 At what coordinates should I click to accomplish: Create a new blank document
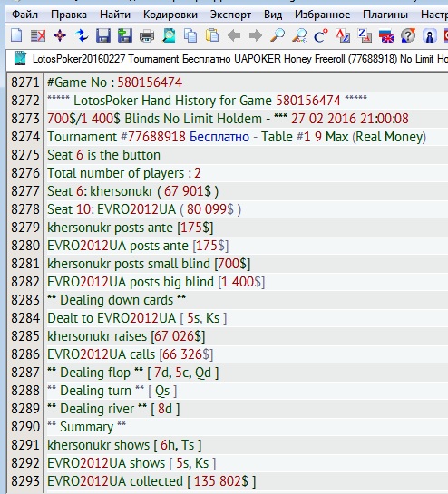pyautogui.click(x=16, y=35)
